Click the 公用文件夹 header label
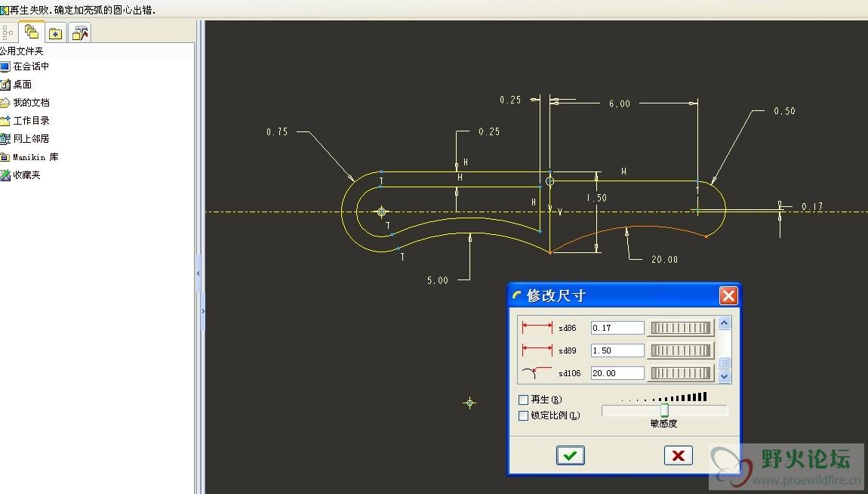This screenshot has width=868, height=494. pyautogui.click(x=22, y=51)
